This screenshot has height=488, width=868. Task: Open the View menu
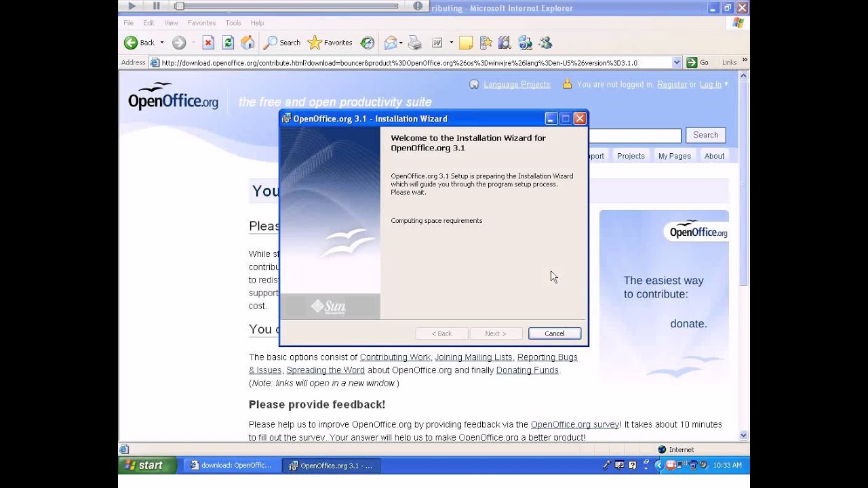(x=171, y=23)
